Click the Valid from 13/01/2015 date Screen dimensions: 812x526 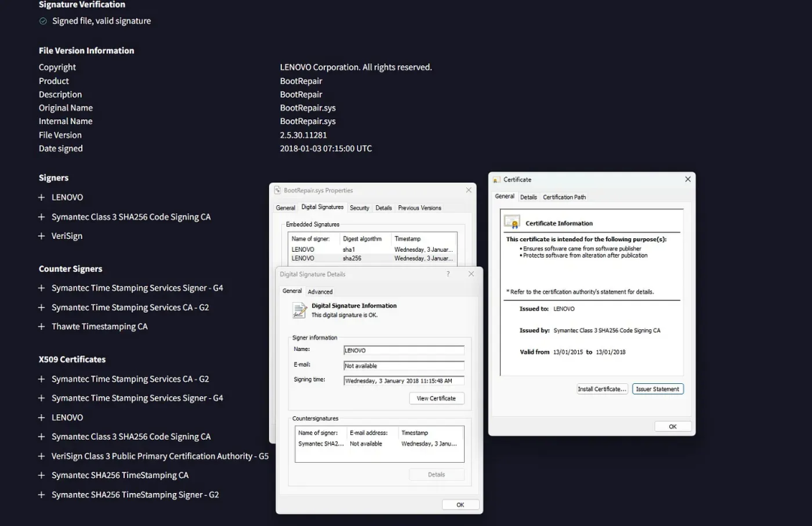click(568, 352)
